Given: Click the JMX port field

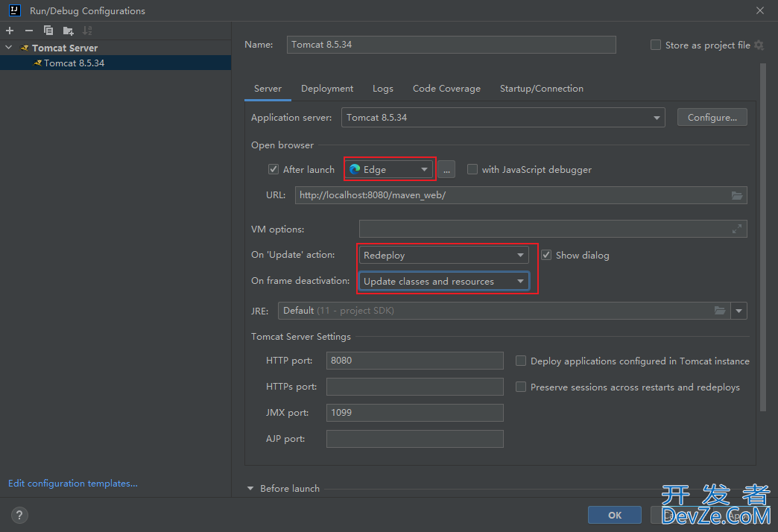Looking at the screenshot, I should coord(415,413).
